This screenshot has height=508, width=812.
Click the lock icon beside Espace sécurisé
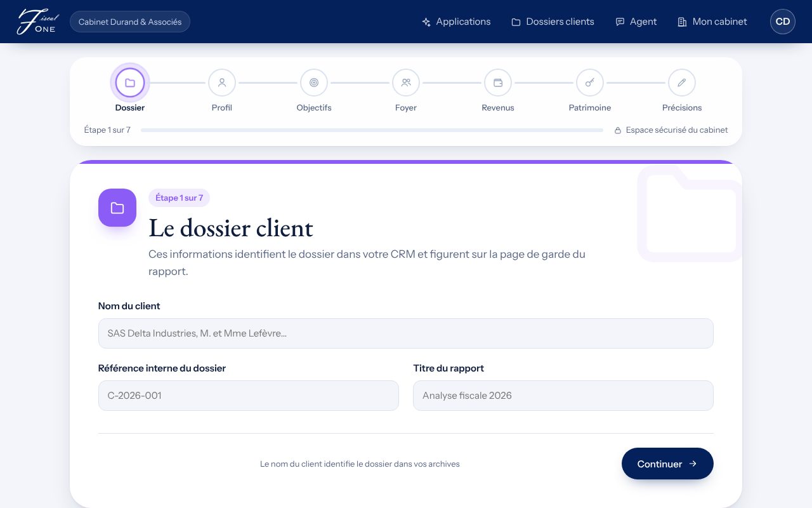tap(617, 130)
